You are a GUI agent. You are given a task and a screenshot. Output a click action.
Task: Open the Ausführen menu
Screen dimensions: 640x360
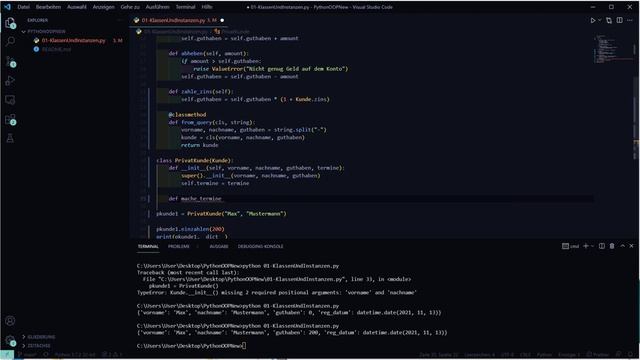[157, 7]
